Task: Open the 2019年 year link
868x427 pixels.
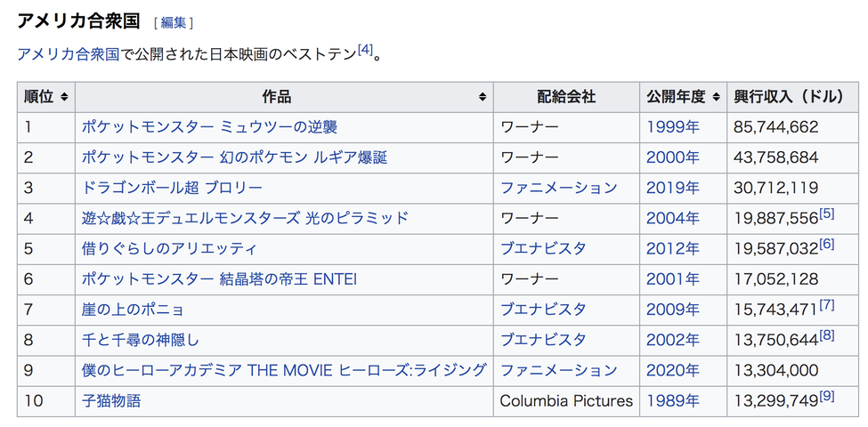Action: 672,188
